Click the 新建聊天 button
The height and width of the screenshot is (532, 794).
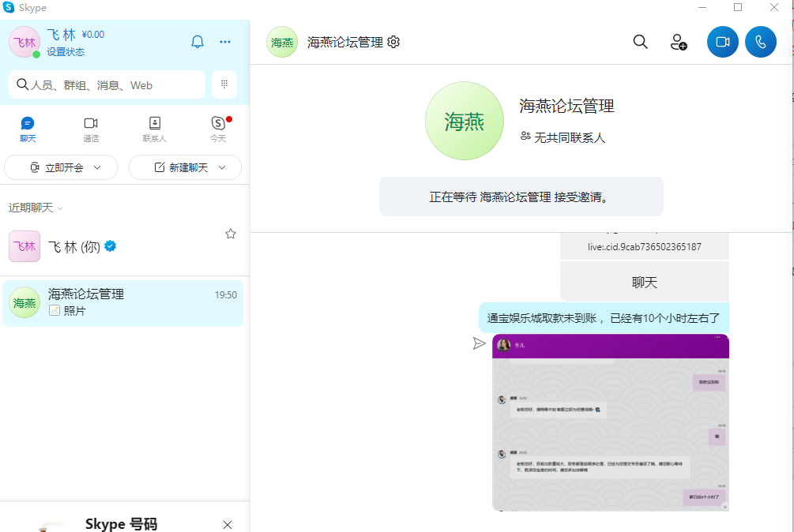coord(186,167)
